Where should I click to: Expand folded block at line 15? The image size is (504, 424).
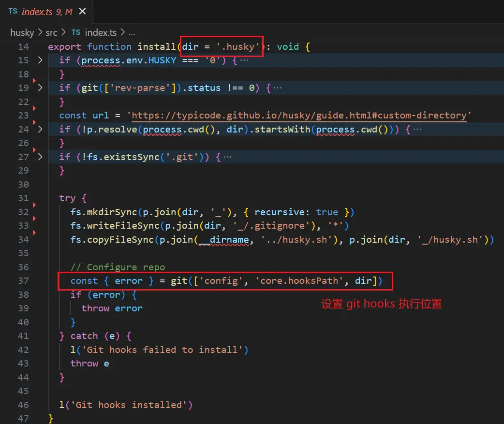point(40,60)
